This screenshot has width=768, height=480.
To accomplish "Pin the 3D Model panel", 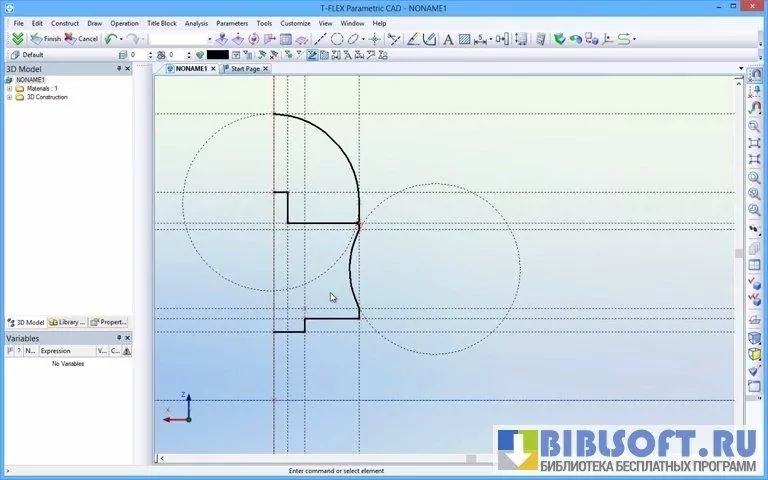I will point(119,68).
